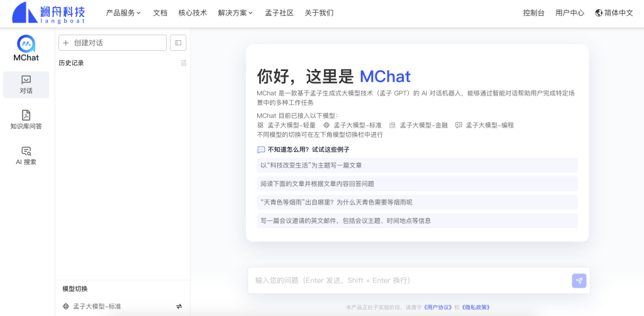Screen dimensions: 644x316
Task: Click the send message paper plane icon
Action: pyautogui.click(x=579, y=281)
